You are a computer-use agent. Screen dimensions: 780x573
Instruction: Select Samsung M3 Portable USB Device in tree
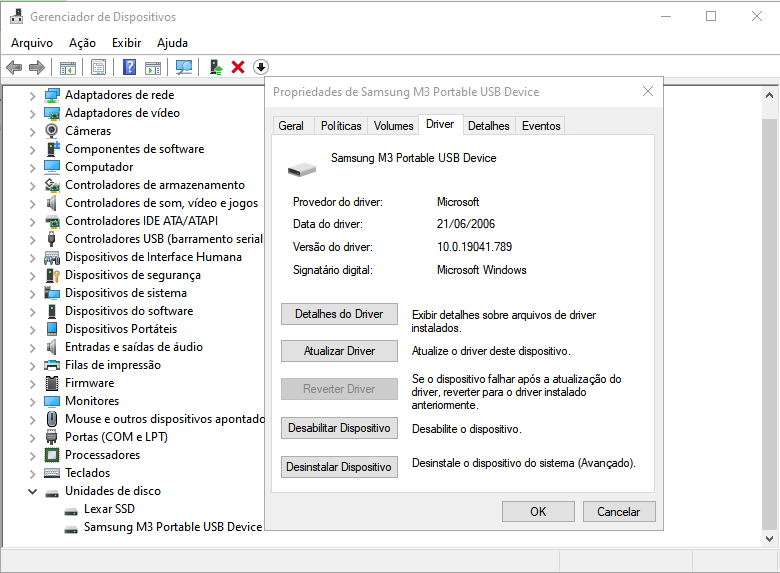pyautogui.click(x=173, y=527)
